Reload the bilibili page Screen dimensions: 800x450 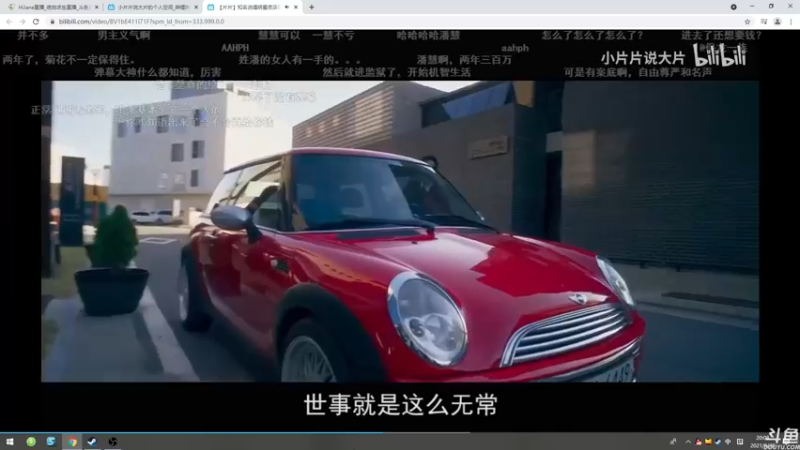pos(36,21)
